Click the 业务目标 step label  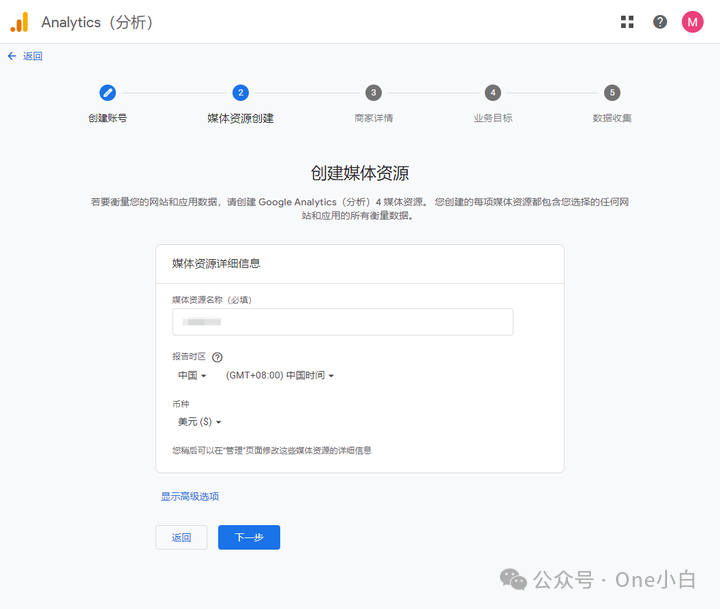493,118
